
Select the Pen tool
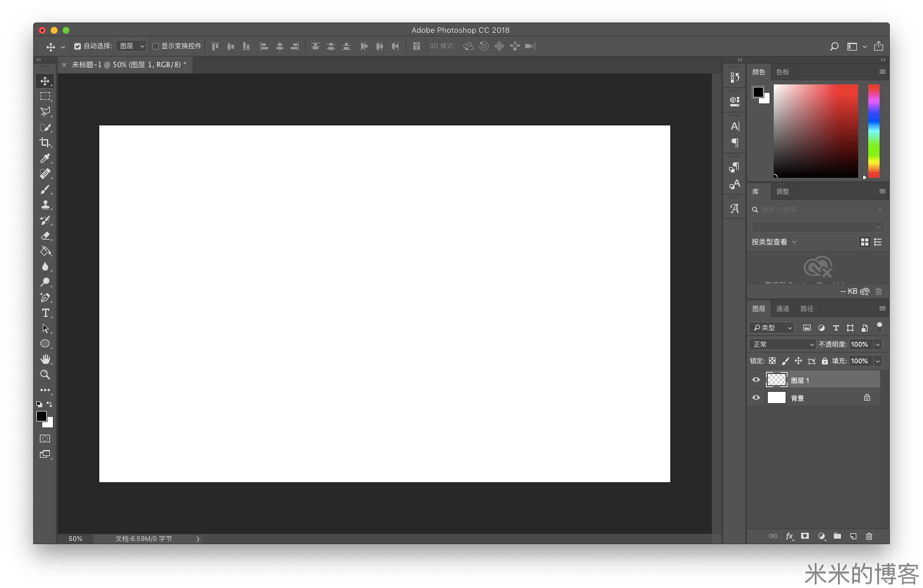[45, 297]
